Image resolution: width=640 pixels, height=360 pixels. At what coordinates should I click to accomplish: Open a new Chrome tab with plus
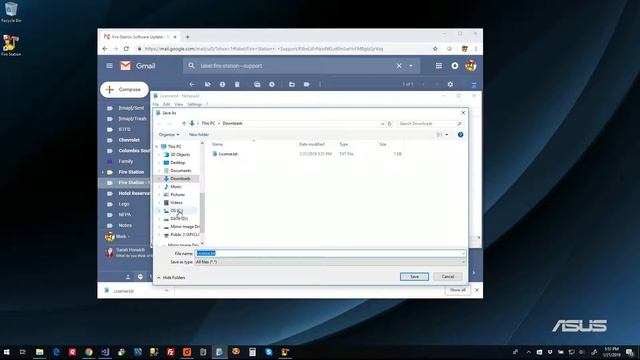click(x=187, y=37)
